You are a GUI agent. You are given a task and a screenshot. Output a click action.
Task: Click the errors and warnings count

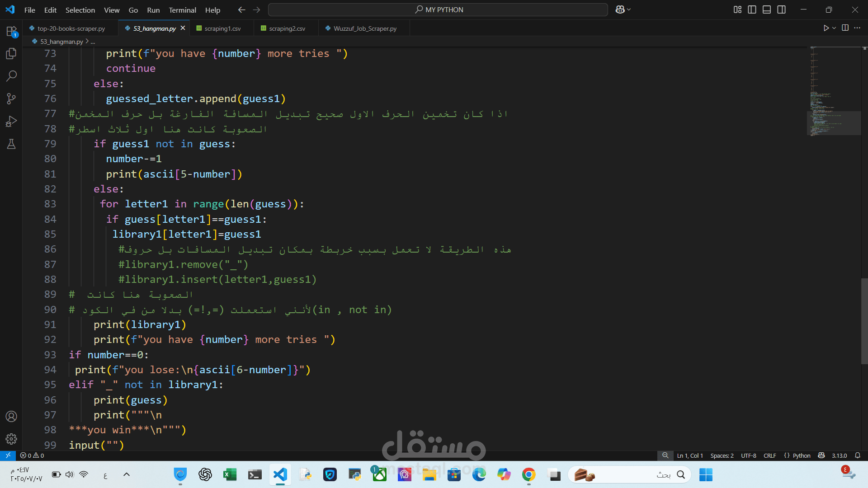32,455
